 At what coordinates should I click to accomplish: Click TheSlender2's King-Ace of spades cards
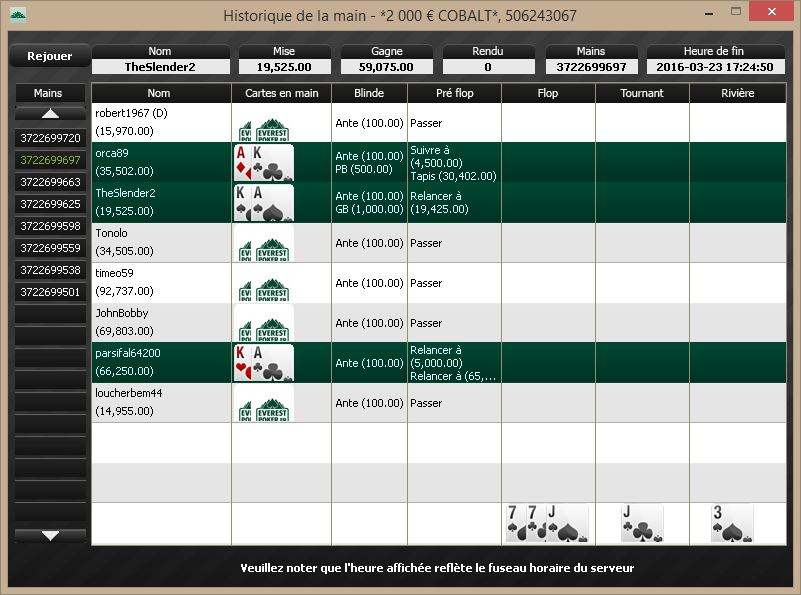(x=264, y=203)
